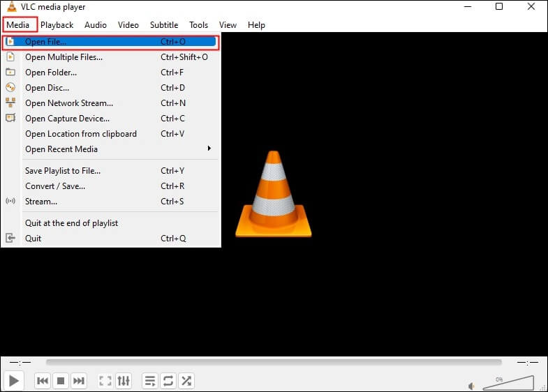This screenshot has height=392, width=548.
Task: Click Convert / Save... entry
Action: pyautogui.click(x=55, y=186)
